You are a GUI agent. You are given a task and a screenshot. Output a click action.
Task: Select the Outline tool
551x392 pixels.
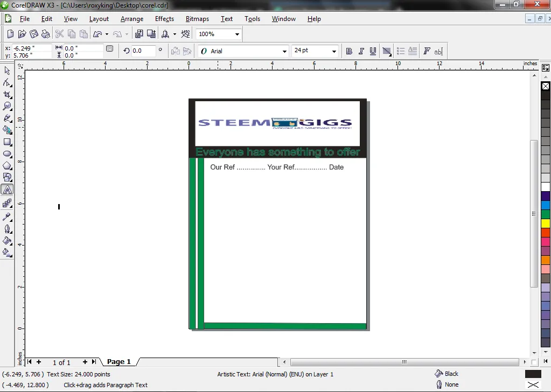click(x=7, y=229)
